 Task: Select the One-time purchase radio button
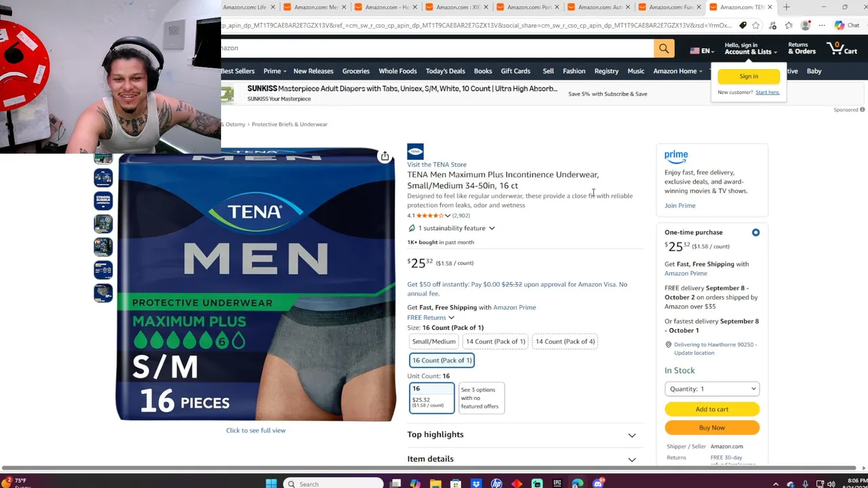[x=755, y=232]
